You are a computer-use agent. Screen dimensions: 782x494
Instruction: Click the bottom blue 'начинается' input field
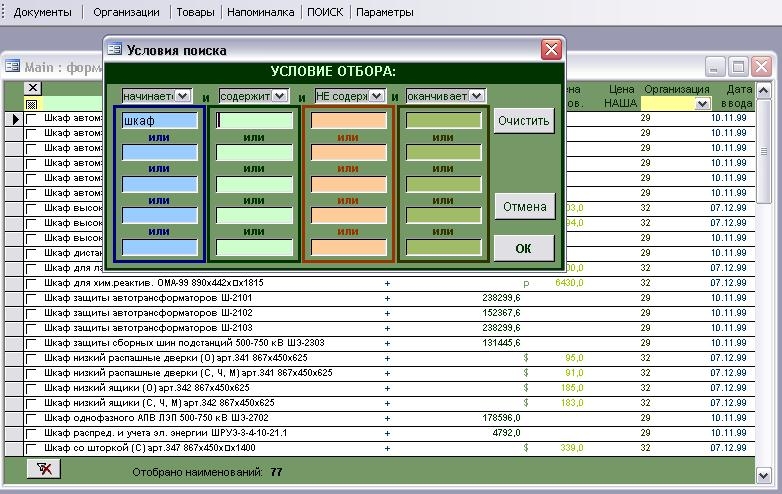click(160, 247)
